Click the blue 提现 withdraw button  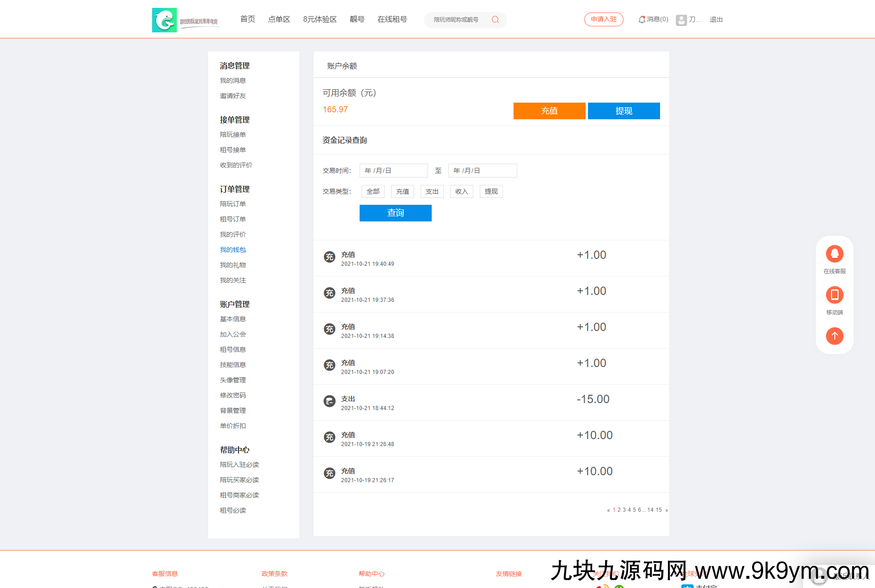click(624, 111)
